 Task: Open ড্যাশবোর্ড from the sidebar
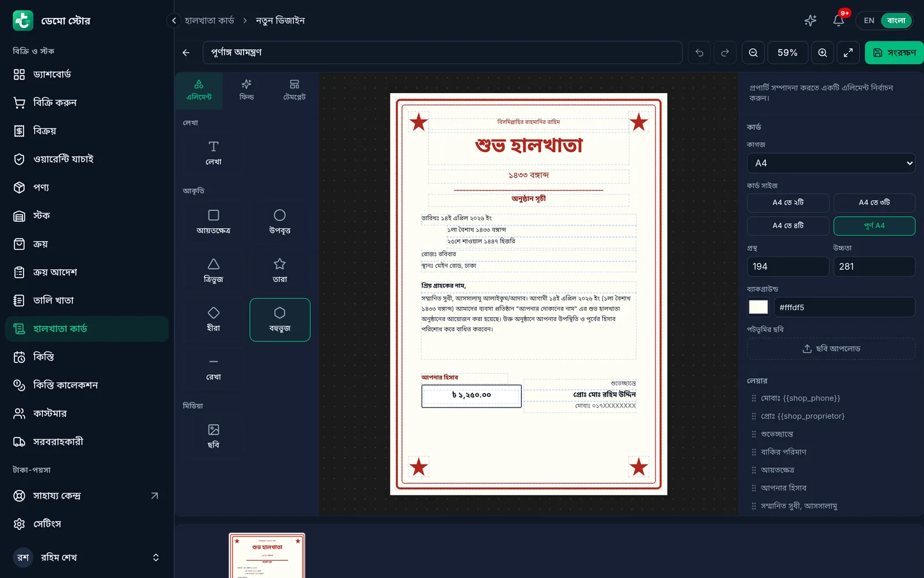pyautogui.click(x=87, y=75)
